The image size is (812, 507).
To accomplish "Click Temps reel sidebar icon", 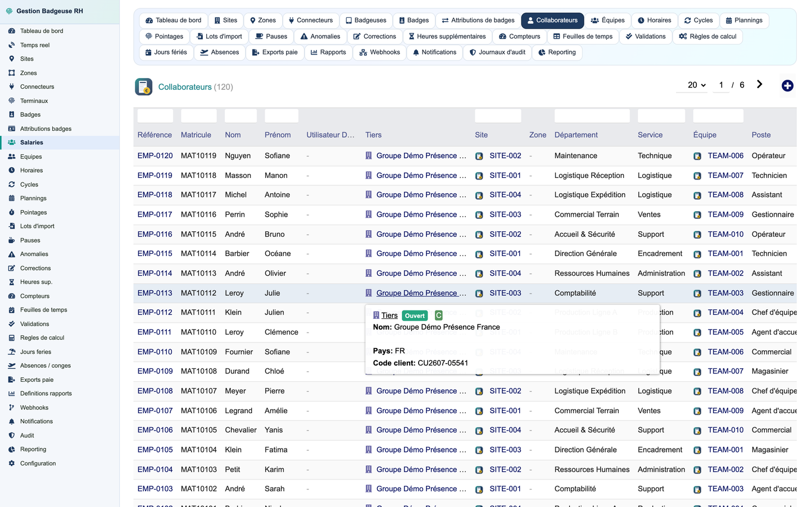I will tap(11, 45).
